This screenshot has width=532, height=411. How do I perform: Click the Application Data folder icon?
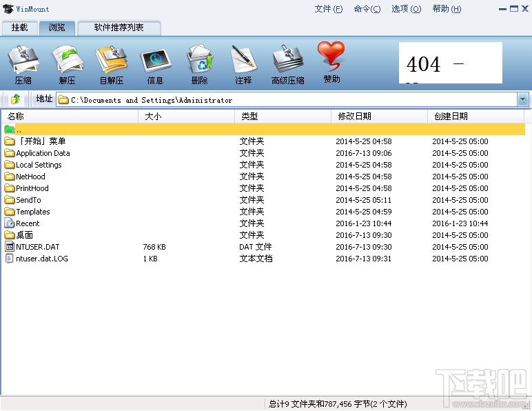[x=10, y=153]
